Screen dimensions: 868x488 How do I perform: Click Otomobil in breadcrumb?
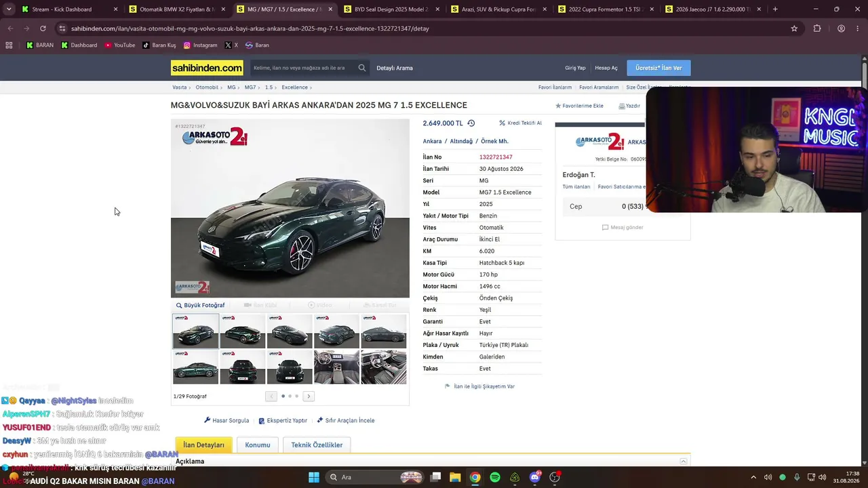click(x=207, y=87)
